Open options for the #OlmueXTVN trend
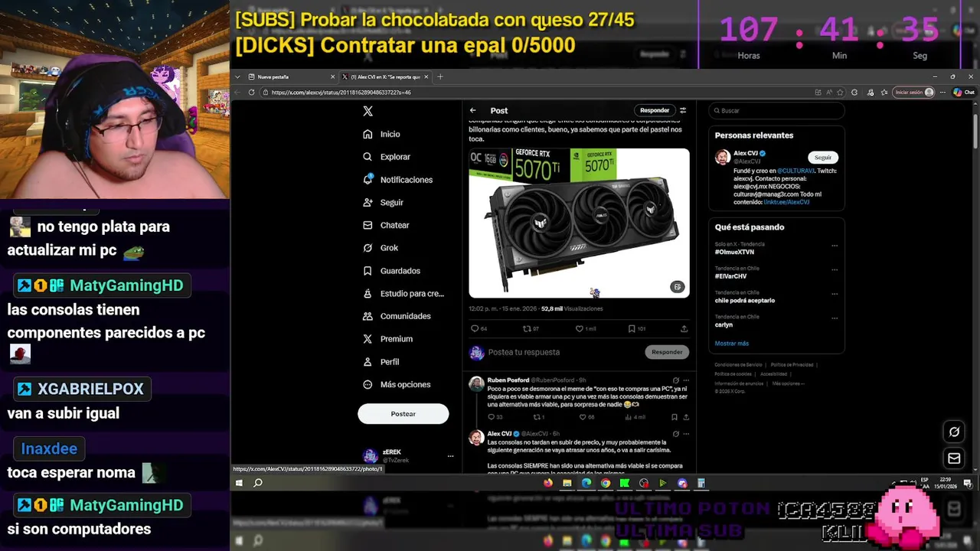This screenshot has width=980, height=551. (835, 246)
